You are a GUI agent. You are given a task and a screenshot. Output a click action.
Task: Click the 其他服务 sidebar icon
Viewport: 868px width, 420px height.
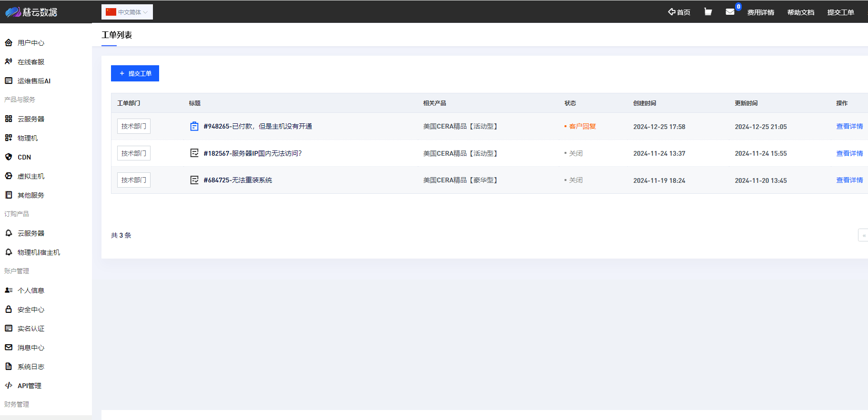coord(9,195)
